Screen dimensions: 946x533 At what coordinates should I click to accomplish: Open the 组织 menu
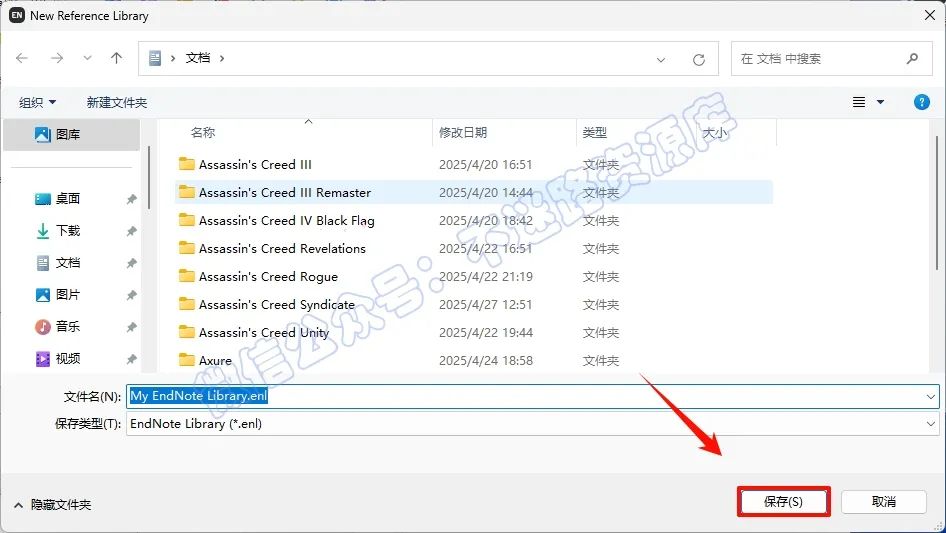click(37, 103)
